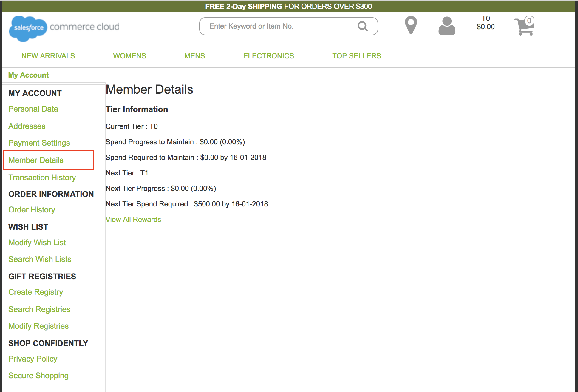Image resolution: width=578 pixels, height=392 pixels.
Task: Click View All Rewards link
Action: click(x=133, y=220)
